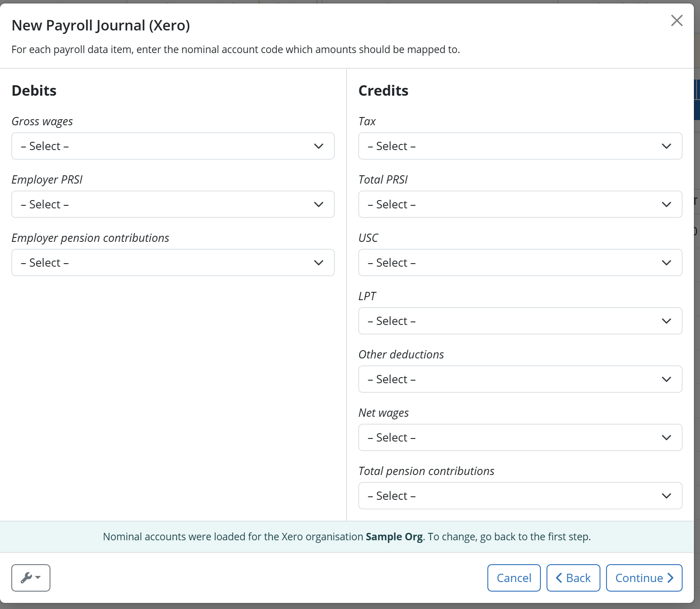Open the Gross wages account dropdown

(x=173, y=146)
